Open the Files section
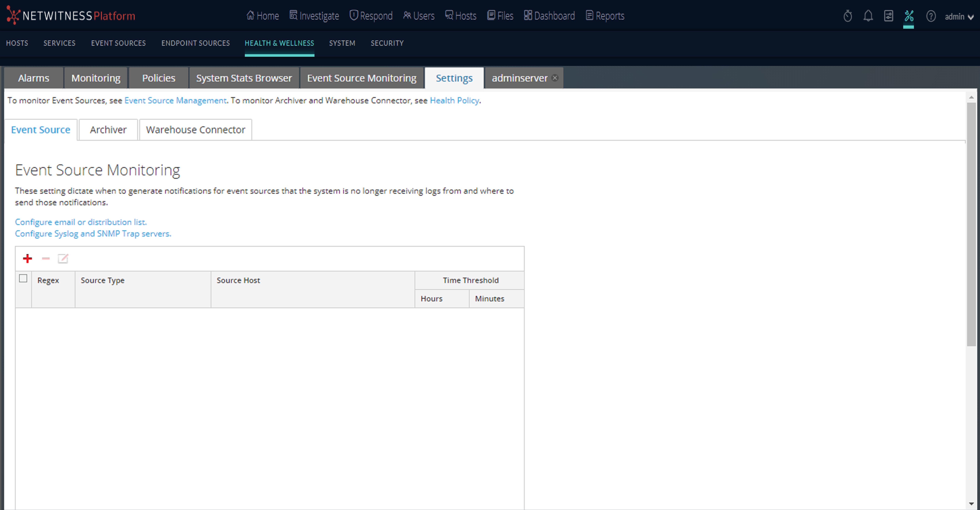The width and height of the screenshot is (980, 510). click(x=500, y=16)
